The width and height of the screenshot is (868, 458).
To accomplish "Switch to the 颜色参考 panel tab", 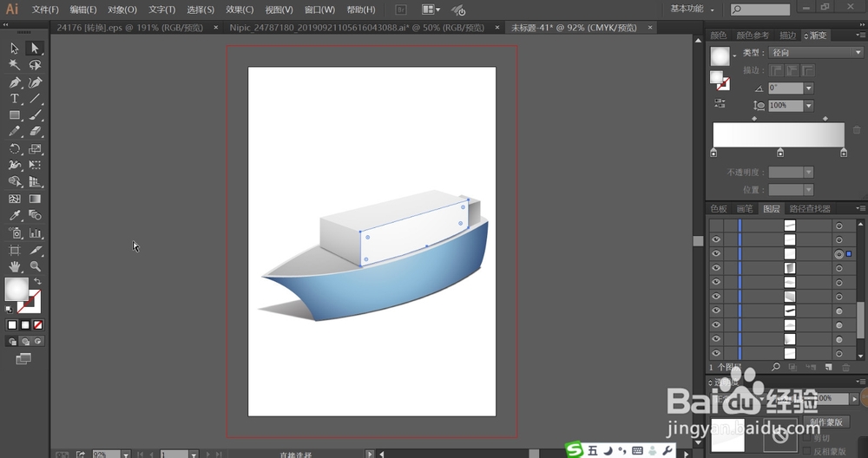I will coord(753,36).
